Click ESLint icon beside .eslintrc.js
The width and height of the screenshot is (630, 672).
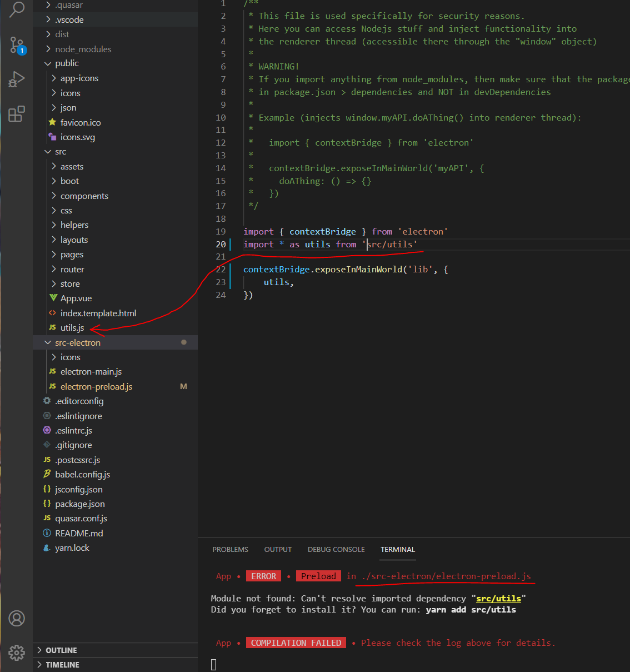[47, 430]
